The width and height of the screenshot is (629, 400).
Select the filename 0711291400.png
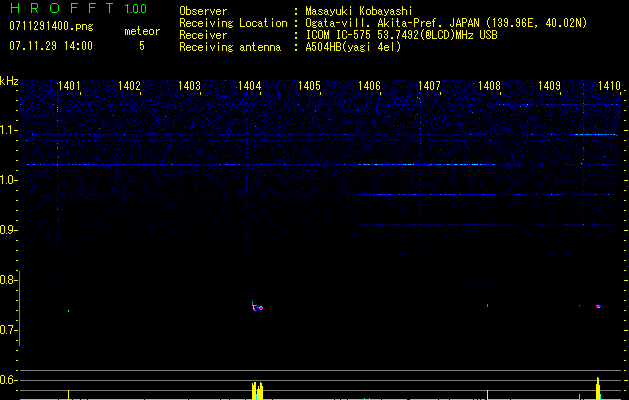(x=51, y=26)
